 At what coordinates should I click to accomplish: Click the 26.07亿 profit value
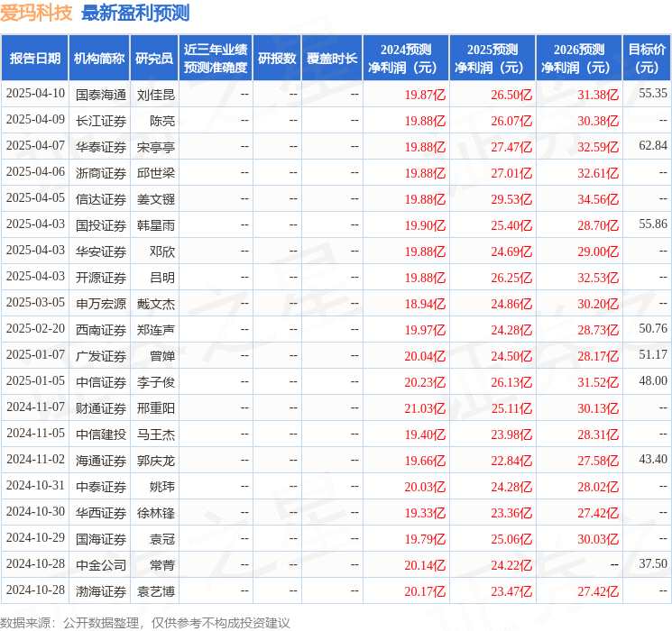[511, 121]
